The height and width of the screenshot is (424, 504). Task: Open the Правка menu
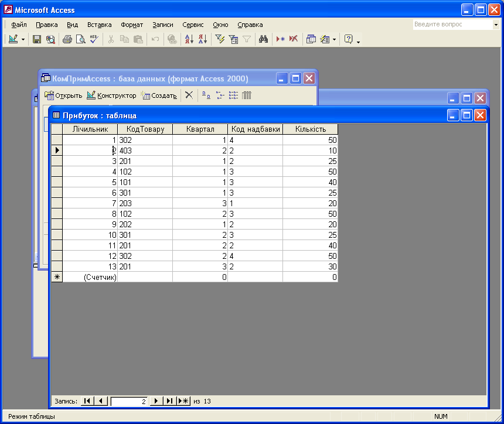pyautogui.click(x=47, y=25)
